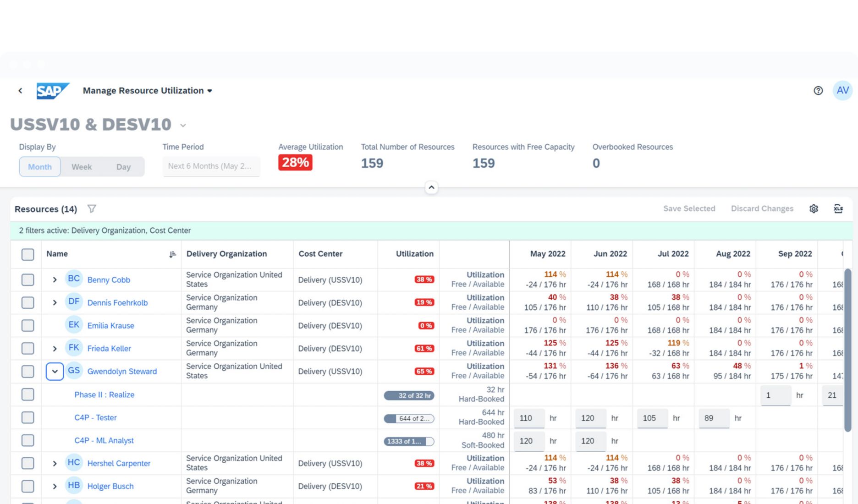This screenshot has width=858, height=504.
Task: Click the Save Selected button
Action: [x=689, y=208]
